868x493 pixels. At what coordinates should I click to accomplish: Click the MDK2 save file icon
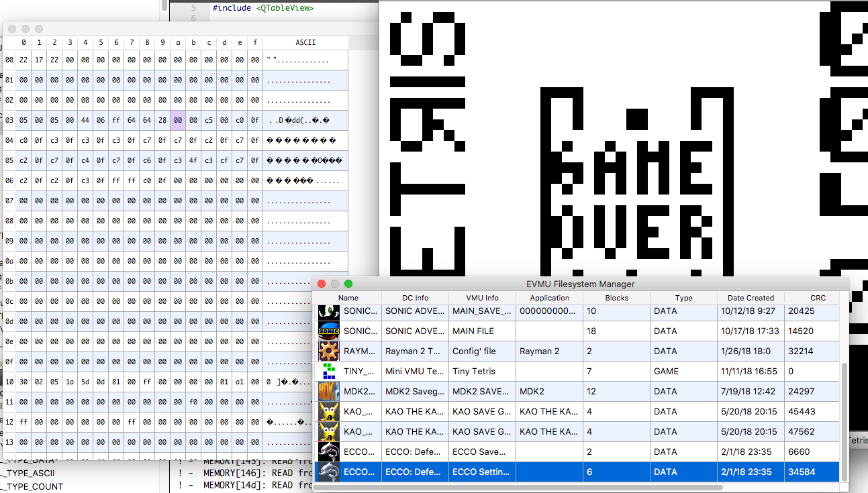328,391
